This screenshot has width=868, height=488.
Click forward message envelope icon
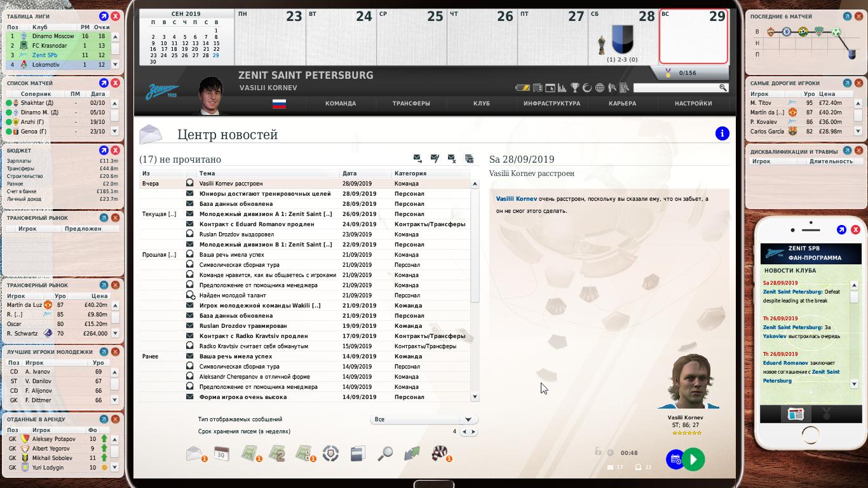click(417, 158)
